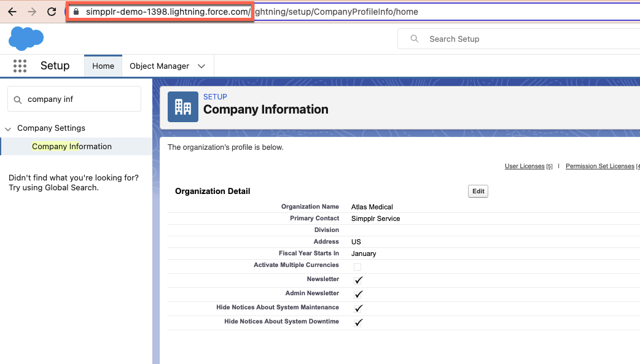This screenshot has height=364, width=640.
Task: Click the magnifier in the Search Setup box
Action: [x=414, y=39]
